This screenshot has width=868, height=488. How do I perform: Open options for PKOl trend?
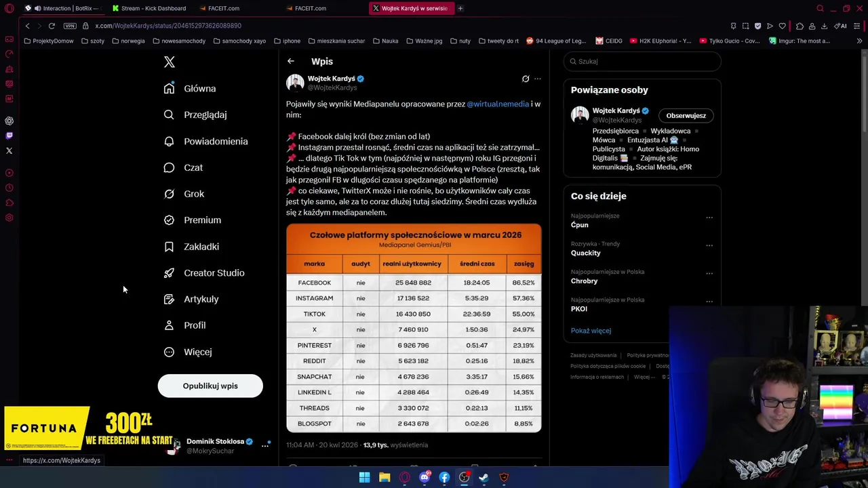click(709, 302)
